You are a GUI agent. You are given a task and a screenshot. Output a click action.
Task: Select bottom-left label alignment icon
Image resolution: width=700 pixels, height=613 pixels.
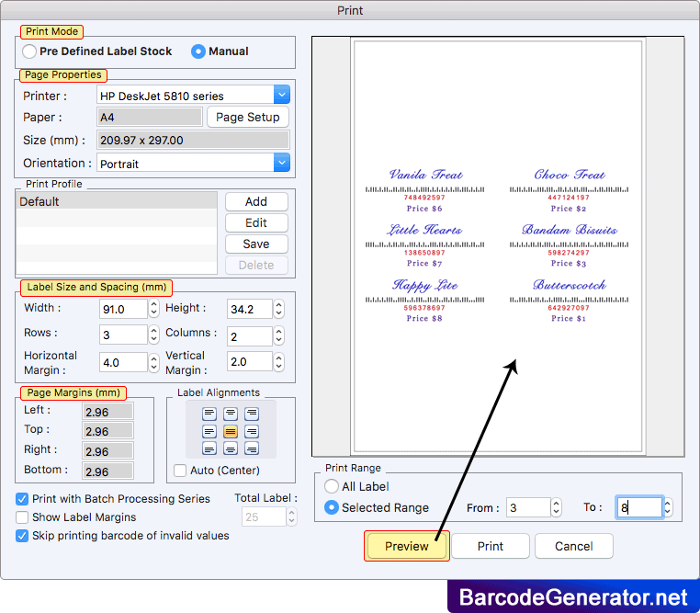[209, 448]
